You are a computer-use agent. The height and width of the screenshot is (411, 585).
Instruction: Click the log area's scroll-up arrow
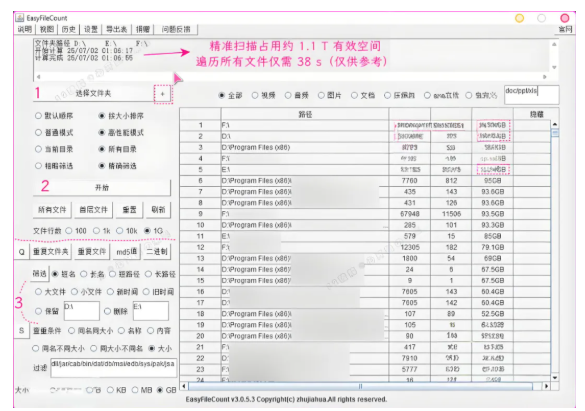click(x=554, y=44)
